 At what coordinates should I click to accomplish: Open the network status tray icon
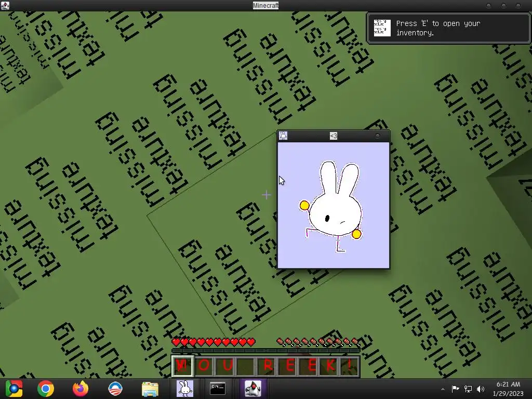point(468,389)
